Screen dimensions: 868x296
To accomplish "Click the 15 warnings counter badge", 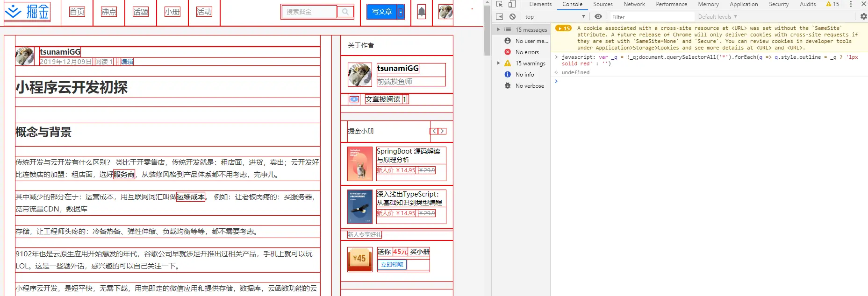I will [x=832, y=4].
